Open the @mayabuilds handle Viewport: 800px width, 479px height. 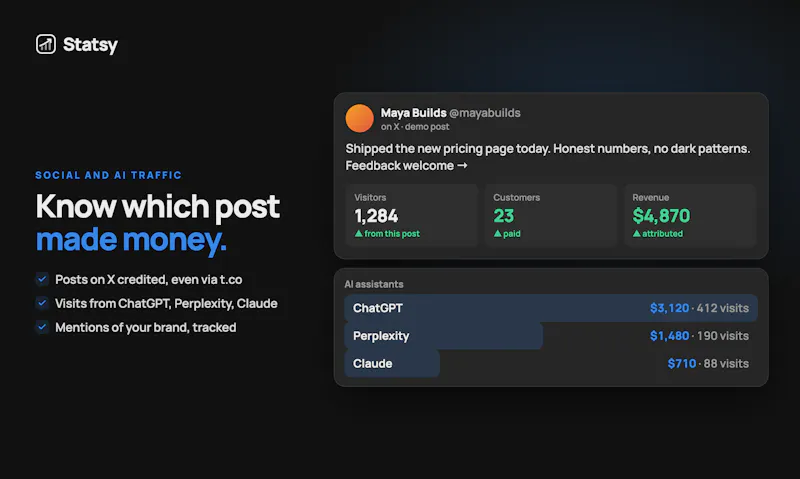click(x=485, y=113)
